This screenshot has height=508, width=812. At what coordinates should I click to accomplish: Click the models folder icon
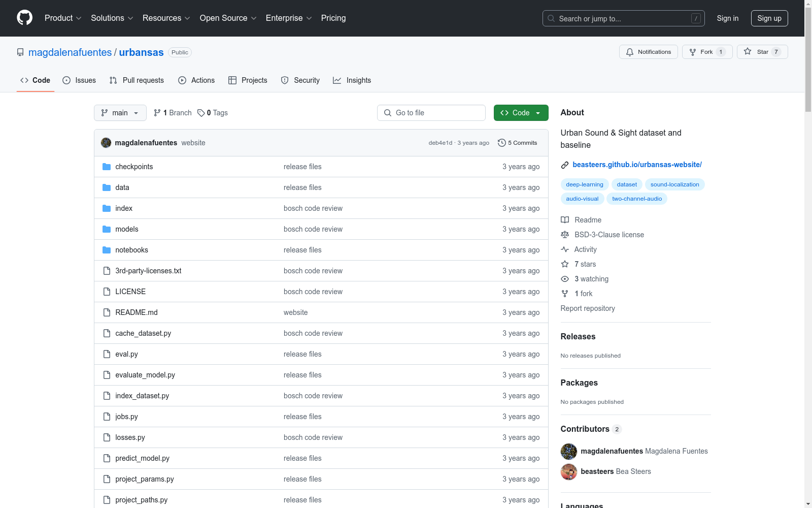click(x=107, y=229)
